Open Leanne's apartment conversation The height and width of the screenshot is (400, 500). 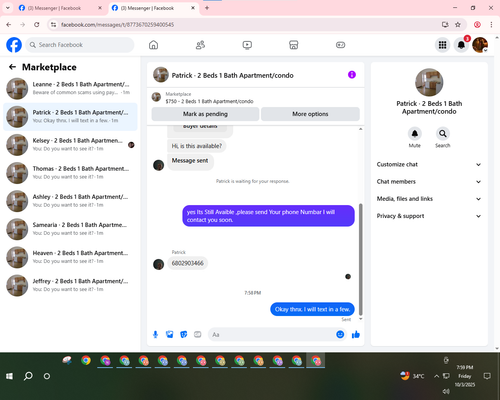[70, 88]
